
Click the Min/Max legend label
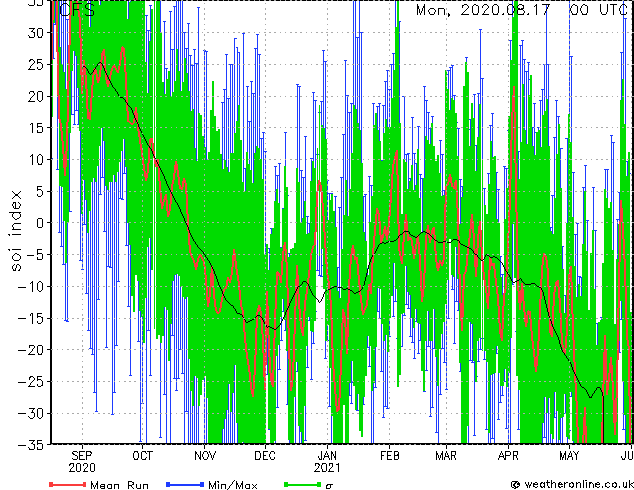[232, 485]
